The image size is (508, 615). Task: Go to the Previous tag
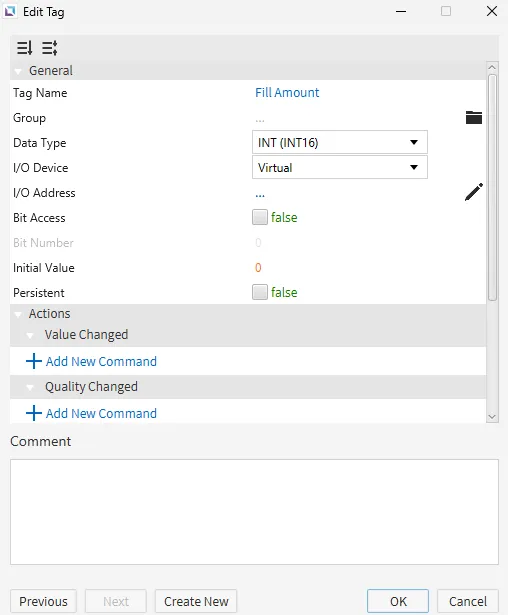43,601
